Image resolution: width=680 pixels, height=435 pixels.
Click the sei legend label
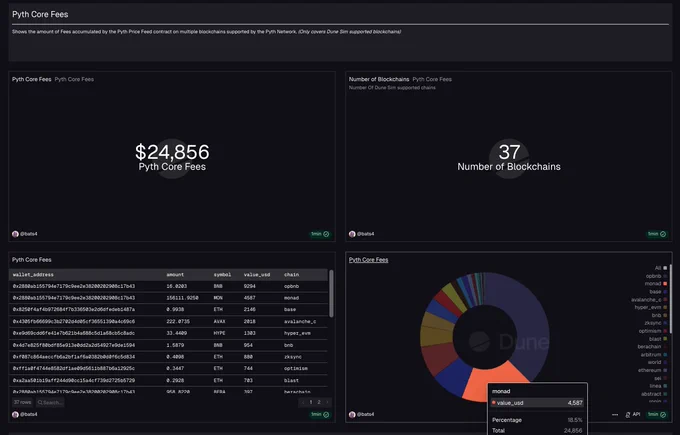pyautogui.click(x=658, y=378)
